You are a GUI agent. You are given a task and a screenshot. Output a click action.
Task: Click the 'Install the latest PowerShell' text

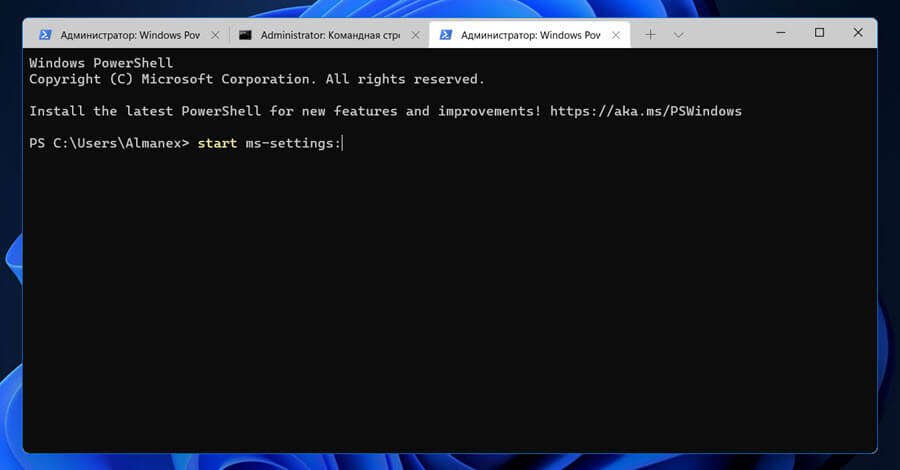(x=145, y=111)
